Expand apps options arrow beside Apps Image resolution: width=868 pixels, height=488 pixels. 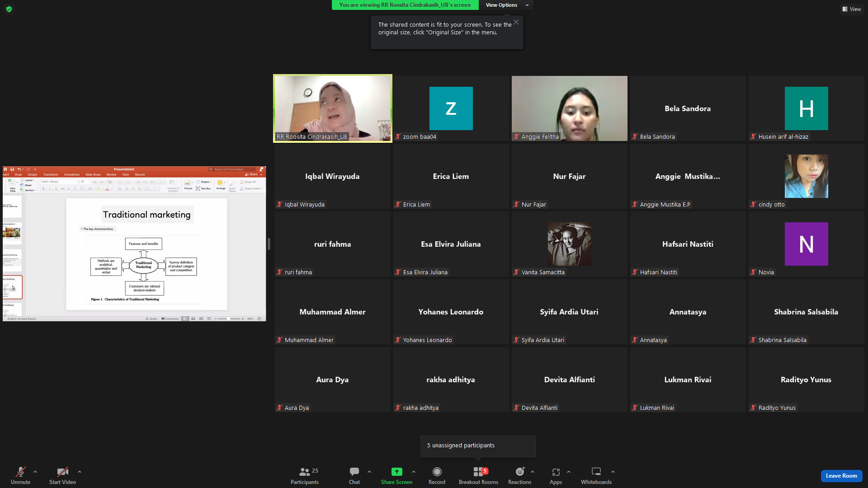(x=569, y=472)
